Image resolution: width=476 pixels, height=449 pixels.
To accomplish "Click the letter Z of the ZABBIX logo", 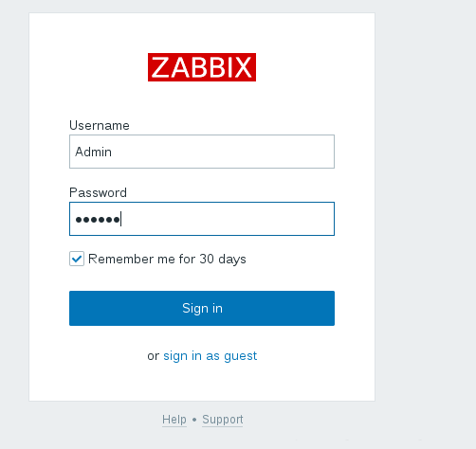I will pyautogui.click(x=161, y=67).
